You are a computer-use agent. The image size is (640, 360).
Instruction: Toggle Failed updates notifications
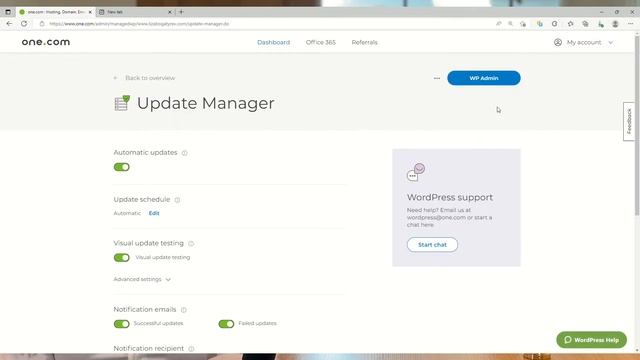[226, 324]
